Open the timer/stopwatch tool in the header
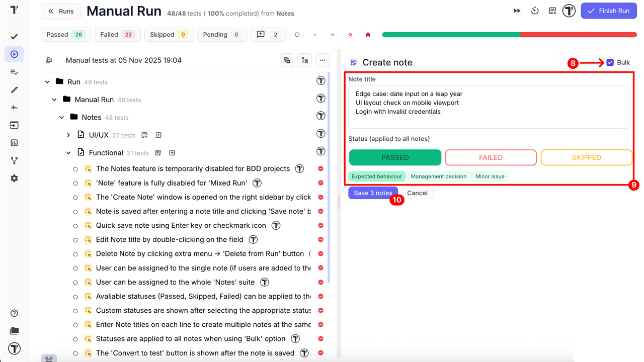Image resolution: width=644 pixels, height=362 pixels. tap(534, 10)
